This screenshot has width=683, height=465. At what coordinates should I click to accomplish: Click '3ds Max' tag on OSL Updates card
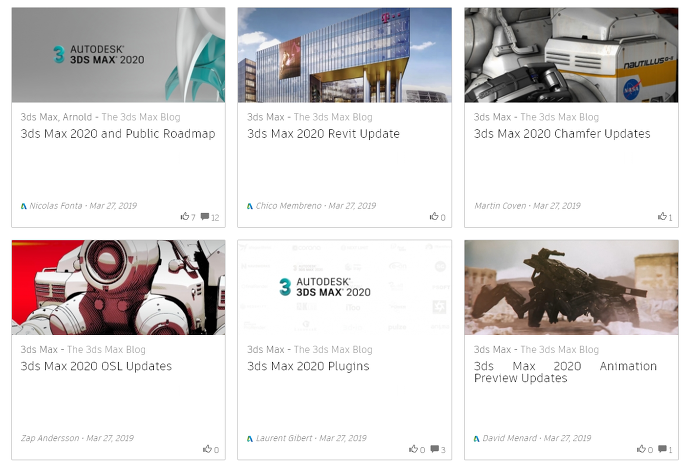pyautogui.click(x=39, y=350)
